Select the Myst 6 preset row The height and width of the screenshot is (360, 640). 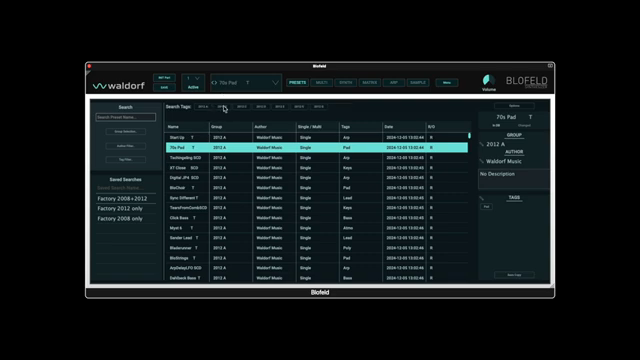317,228
